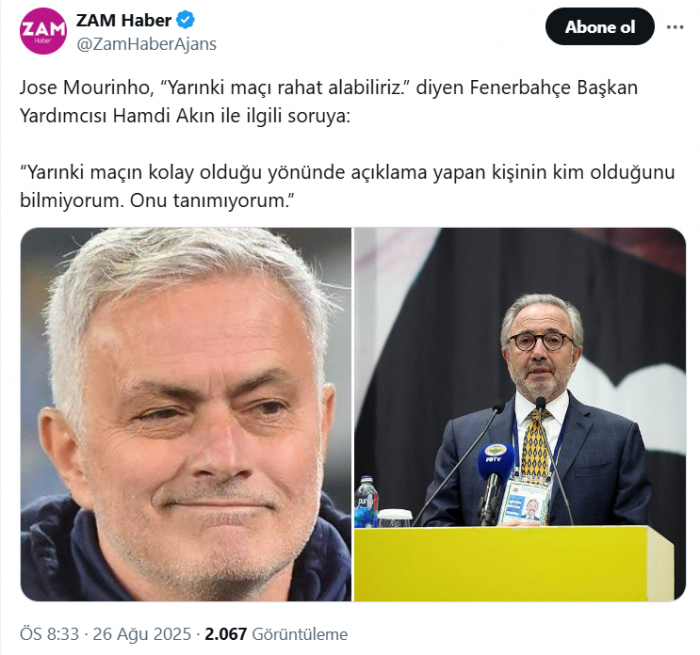The image size is (700, 655).
Task: Click the quoted sentence ending "Onu tanımıyorum"
Action: click(x=347, y=186)
